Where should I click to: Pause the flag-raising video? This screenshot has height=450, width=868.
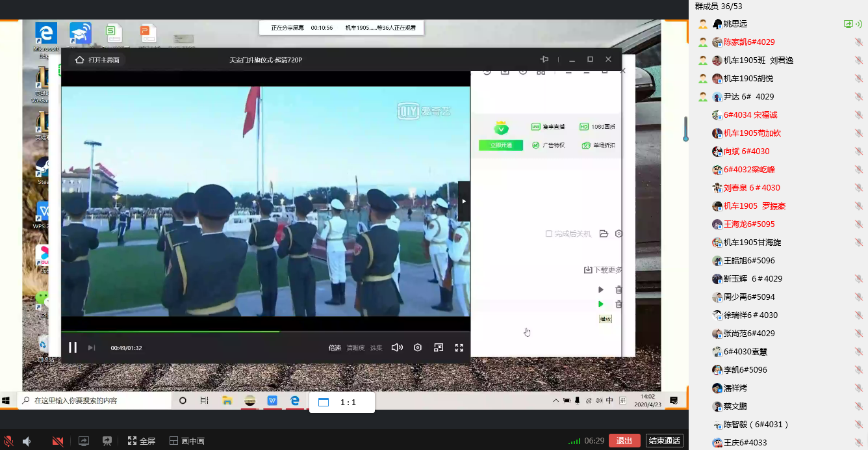pyautogui.click(x=73, y=347)
